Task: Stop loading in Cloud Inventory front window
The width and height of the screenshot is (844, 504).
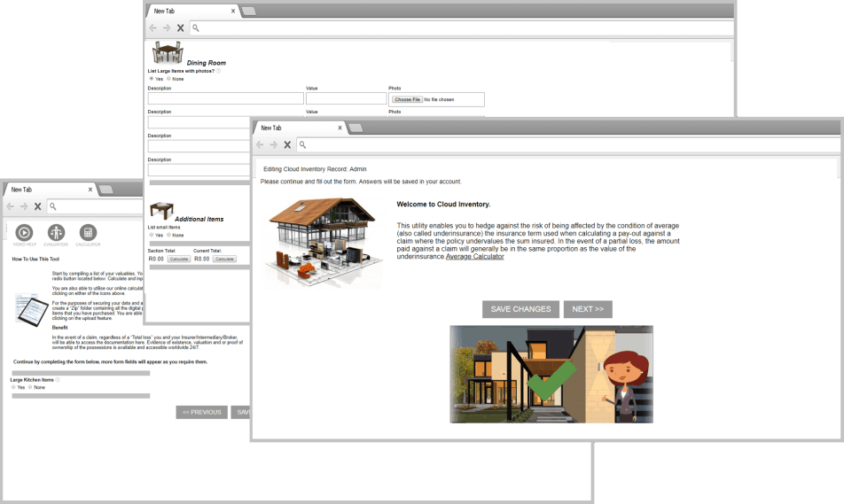Action: point(287,144)
